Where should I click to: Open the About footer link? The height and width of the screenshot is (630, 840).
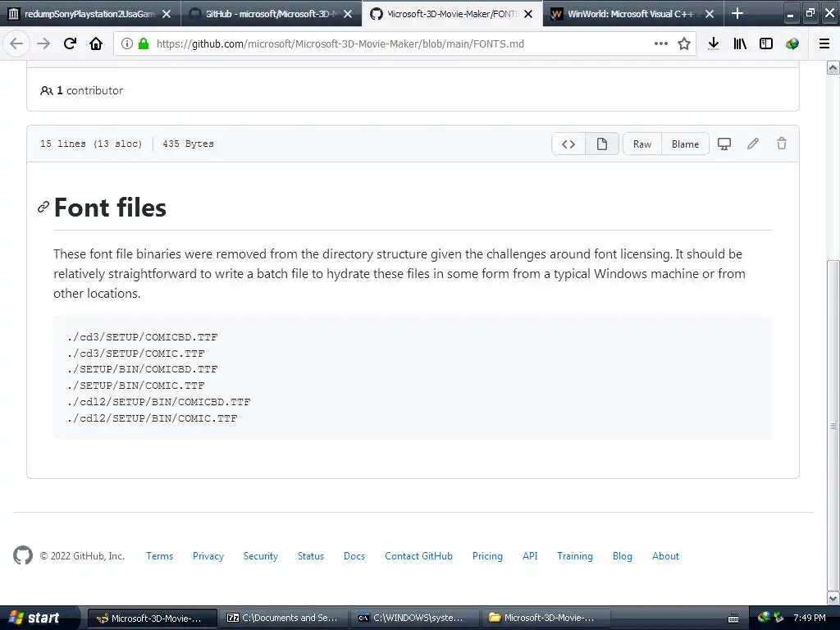coord(665,556)
